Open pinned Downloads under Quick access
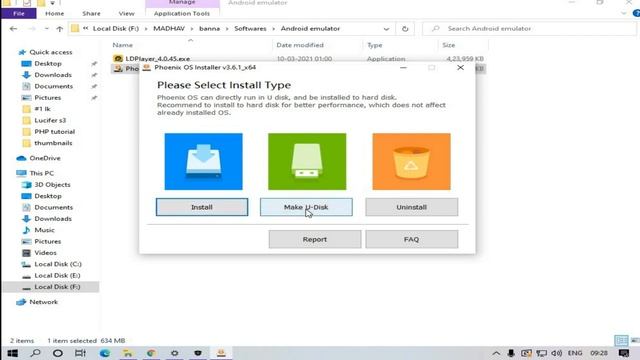Viewport: 640px width, 360px height. tap(53, 75)
